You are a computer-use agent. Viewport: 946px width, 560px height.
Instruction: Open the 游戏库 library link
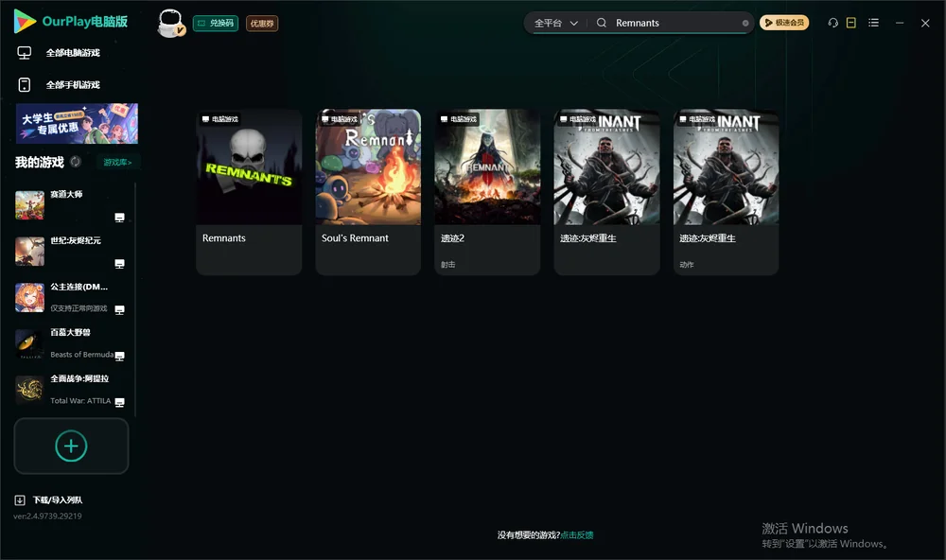pos(117,163)
